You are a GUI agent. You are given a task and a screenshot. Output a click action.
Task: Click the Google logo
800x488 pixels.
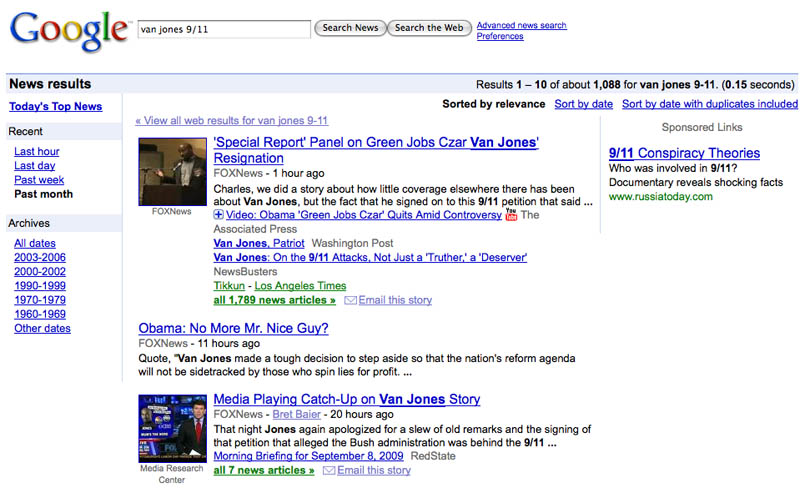(x=69, y=31)
